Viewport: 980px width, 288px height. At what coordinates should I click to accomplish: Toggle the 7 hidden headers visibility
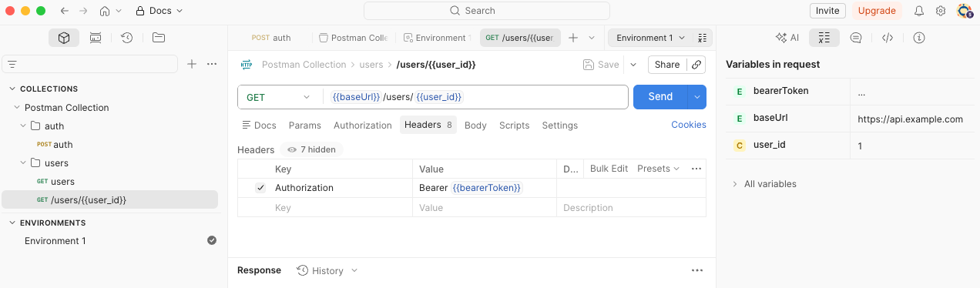312,149
